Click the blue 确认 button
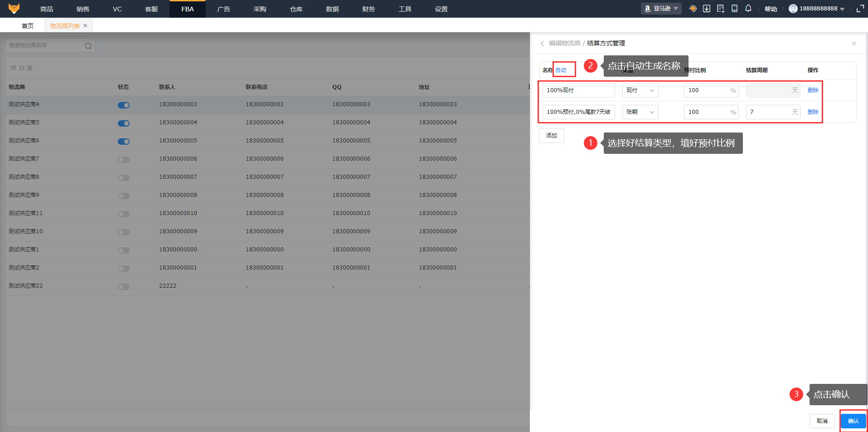The width and height of the screenshot is (868, 432). 853,421
